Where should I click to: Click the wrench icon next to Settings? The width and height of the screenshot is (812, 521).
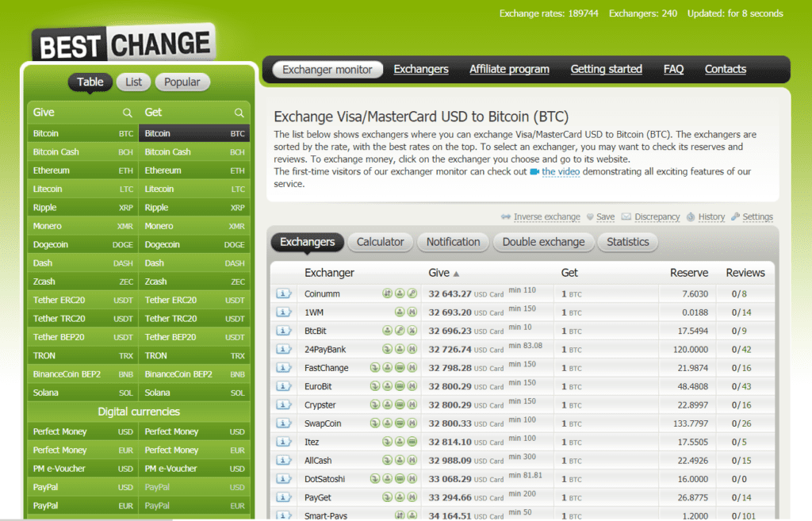(x=735, y=216)
